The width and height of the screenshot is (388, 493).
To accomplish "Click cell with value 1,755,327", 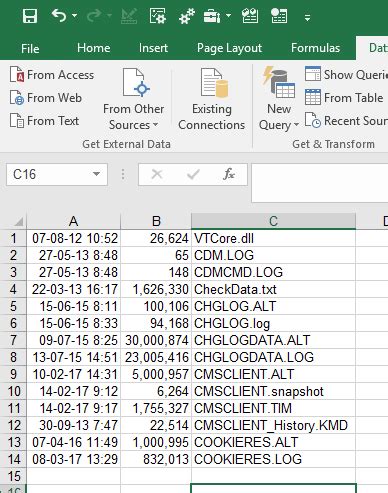I will tap(156, 408).
